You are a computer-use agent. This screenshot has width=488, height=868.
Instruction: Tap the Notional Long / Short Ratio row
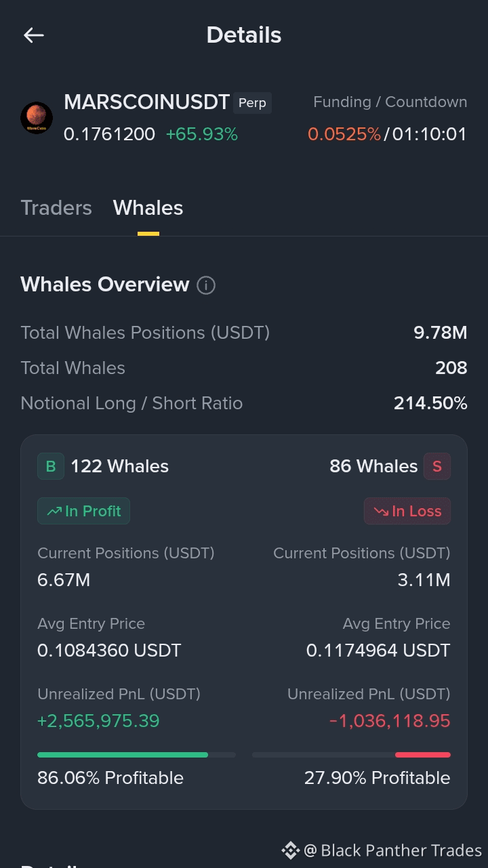coord(244,403)
